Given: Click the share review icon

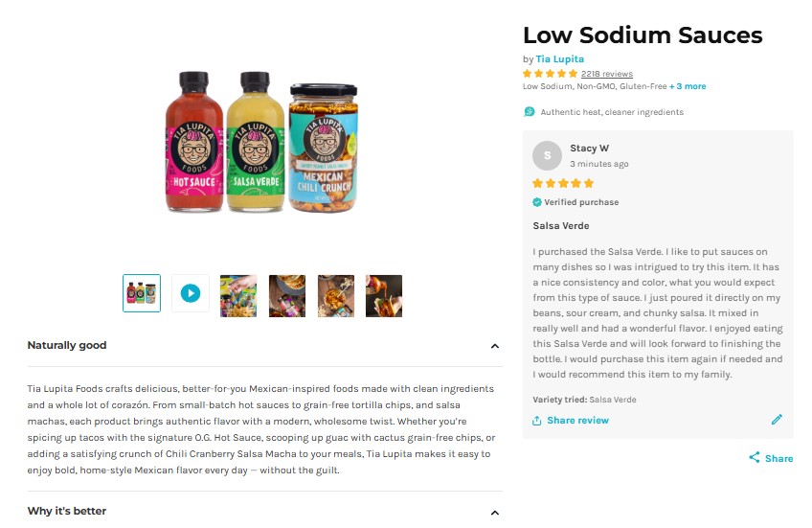Looking at the screenshot, I should (537, 421).
